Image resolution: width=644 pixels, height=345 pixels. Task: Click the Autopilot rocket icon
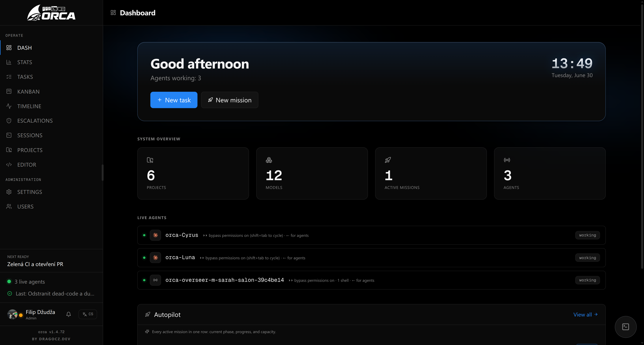tap(148, 314)
